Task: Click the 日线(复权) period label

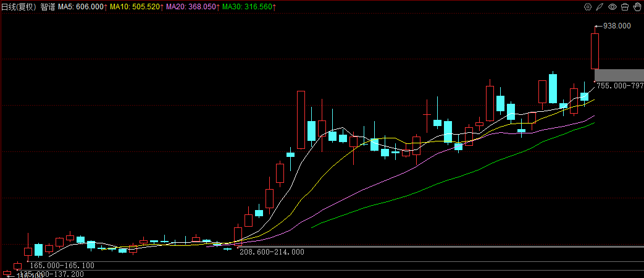Action: coord(19,7)
